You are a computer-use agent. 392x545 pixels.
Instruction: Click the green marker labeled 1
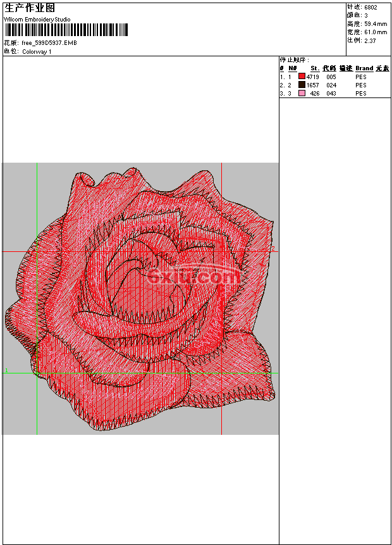coord(6,370)
